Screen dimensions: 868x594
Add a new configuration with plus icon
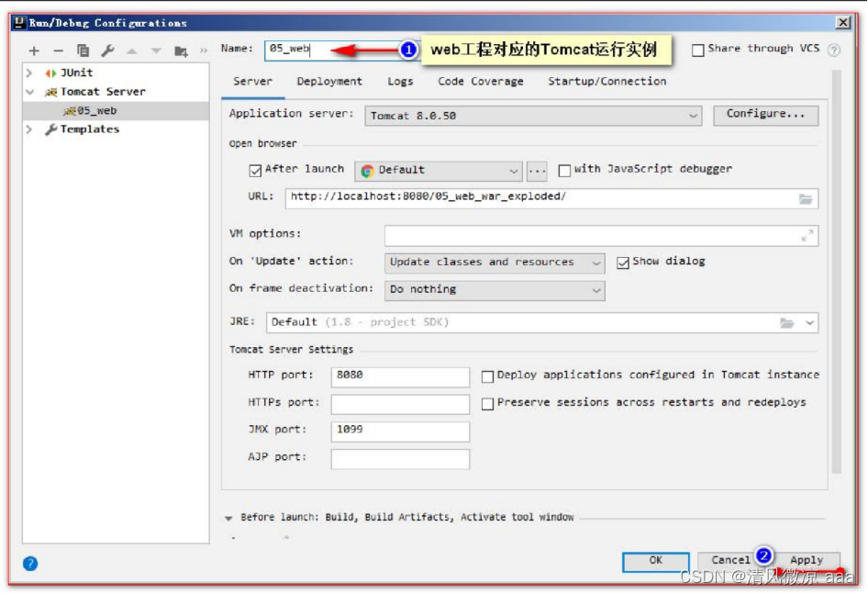[x=34, y=51]
